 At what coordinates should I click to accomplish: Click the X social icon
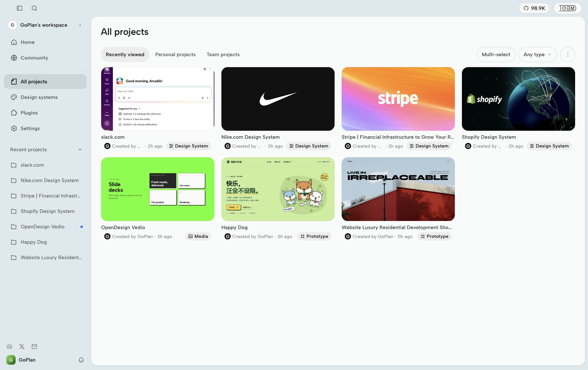[x=22, y=346]
